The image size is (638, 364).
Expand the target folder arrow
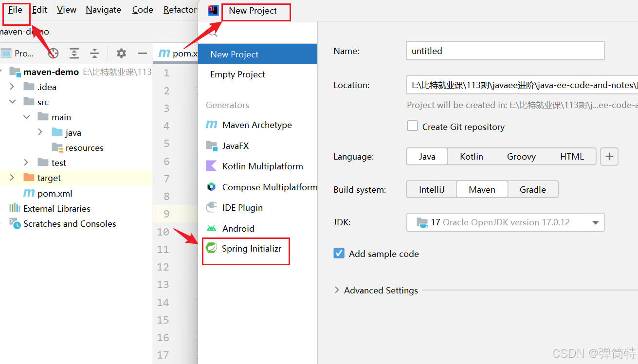tap(12, 178)
